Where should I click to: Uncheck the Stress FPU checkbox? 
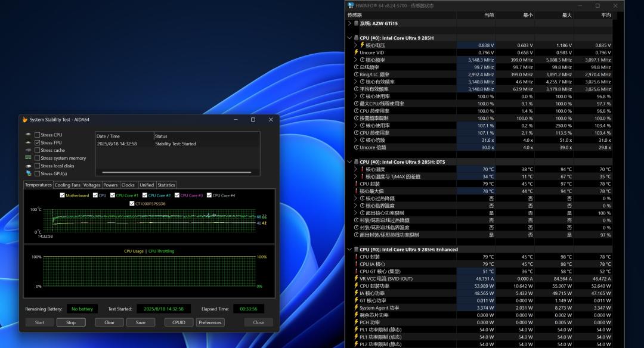[38, 142]
